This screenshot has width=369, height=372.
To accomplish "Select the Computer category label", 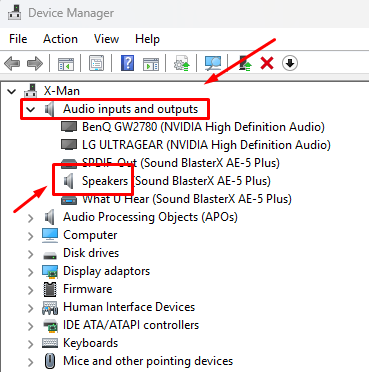I will coord(90,235).
